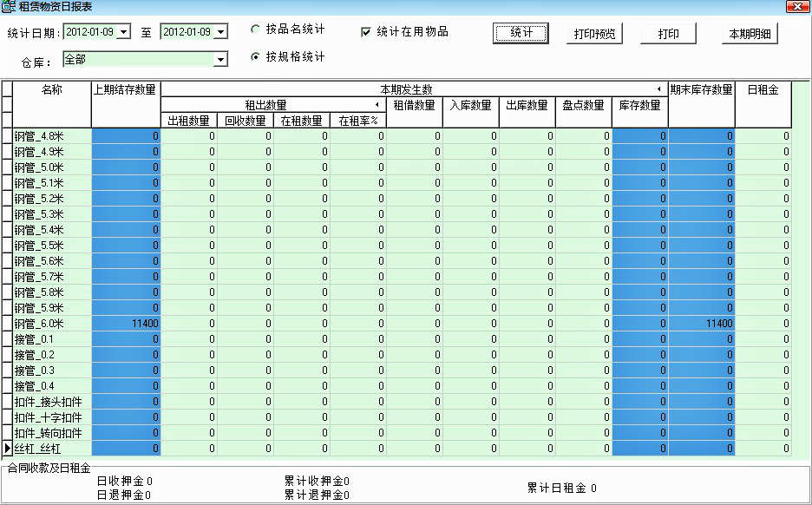Screen dimensions: 812x505
Task: Open 打印预览 print preview
Action: pyautogui.click(x=594, y=34)
